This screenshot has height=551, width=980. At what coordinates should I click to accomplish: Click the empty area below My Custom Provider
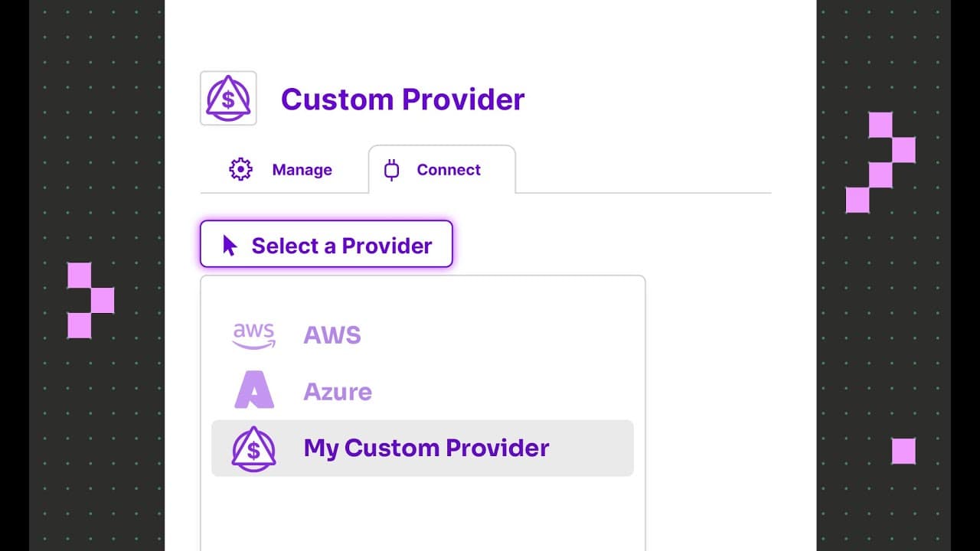click(x=422, y=513)
